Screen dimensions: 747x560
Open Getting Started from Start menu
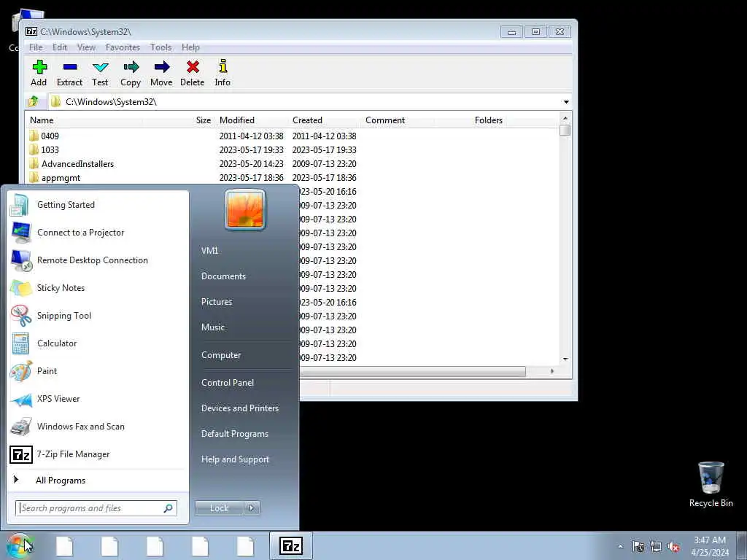pos(98,205)
